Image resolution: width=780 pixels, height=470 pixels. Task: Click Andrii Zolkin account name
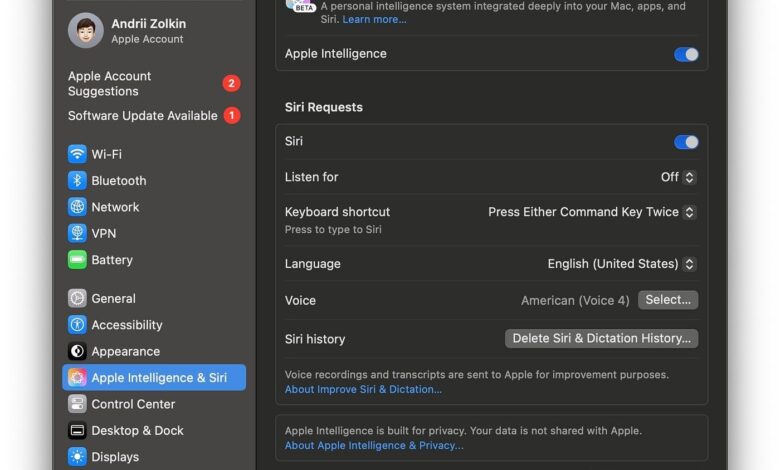click(x=149, y=23)
